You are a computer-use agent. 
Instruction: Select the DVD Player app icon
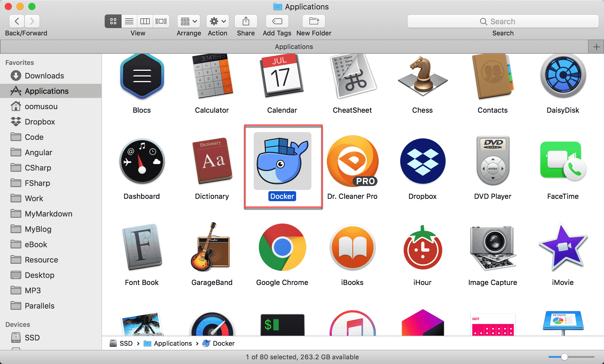[x=493, y=160]
